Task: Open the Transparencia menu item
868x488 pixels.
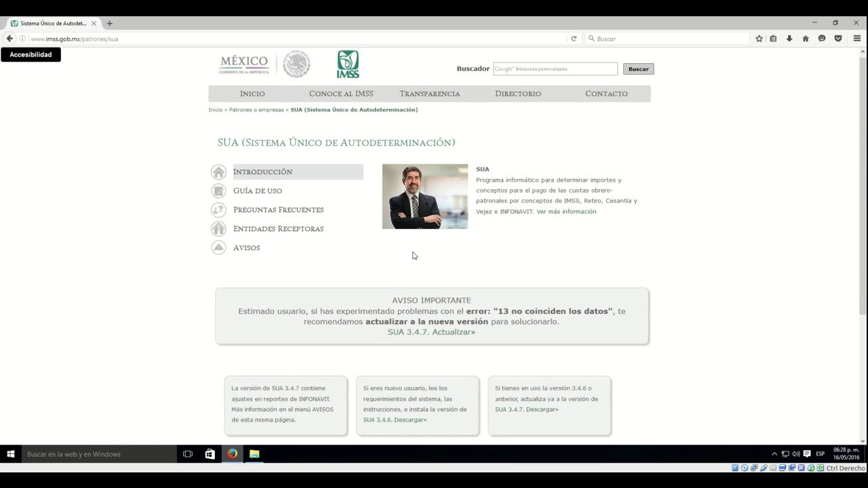Action: coord(430,94)
